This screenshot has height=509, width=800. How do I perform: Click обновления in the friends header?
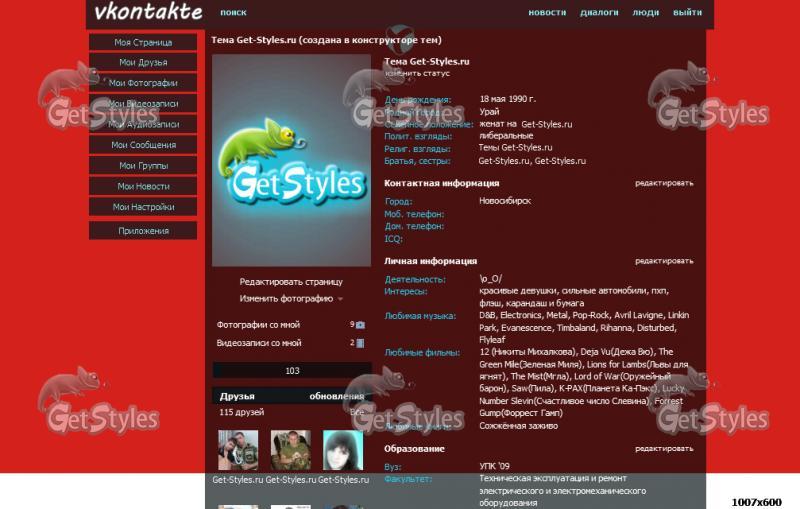[x=337, y=396]
